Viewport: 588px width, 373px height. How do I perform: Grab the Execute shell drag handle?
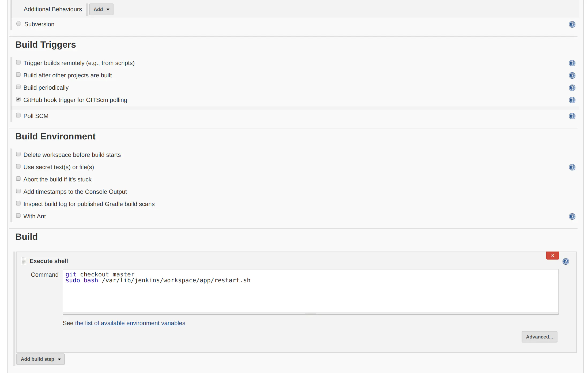[24, 261]
